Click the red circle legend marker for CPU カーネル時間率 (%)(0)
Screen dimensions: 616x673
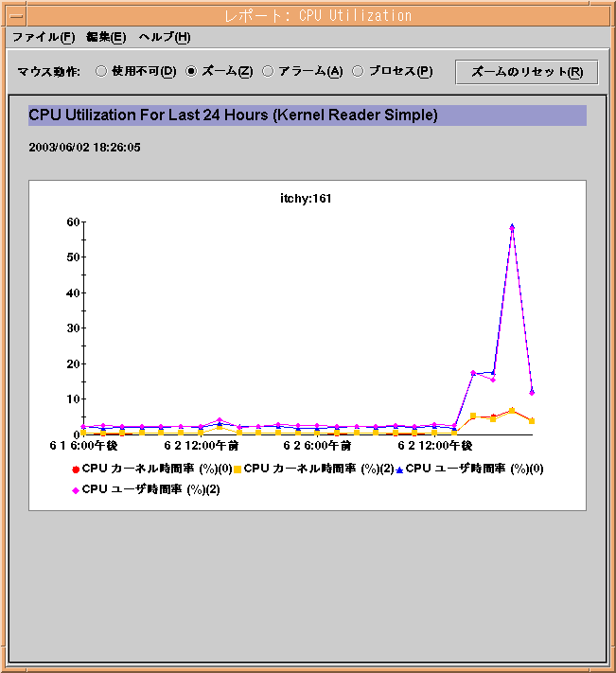(76, 469)
